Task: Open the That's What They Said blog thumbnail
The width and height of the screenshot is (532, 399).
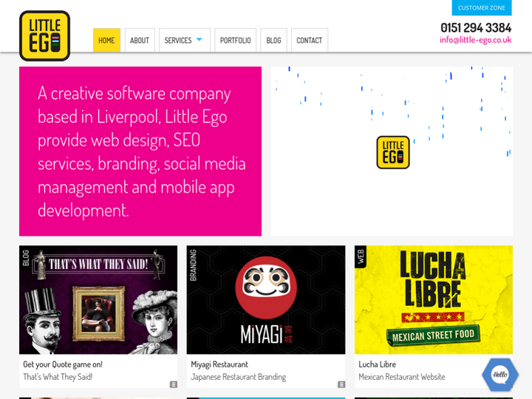Action: click(x=98, y=300)
